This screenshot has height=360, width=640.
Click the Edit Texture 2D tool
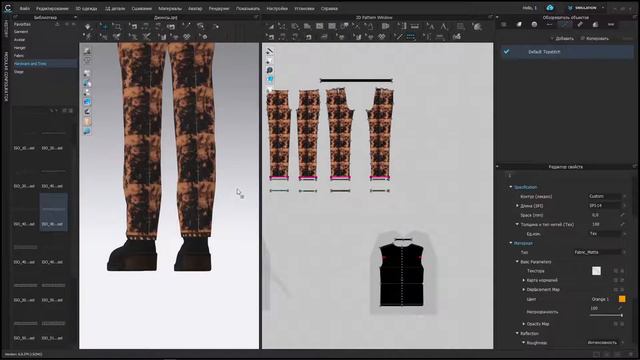478,27
